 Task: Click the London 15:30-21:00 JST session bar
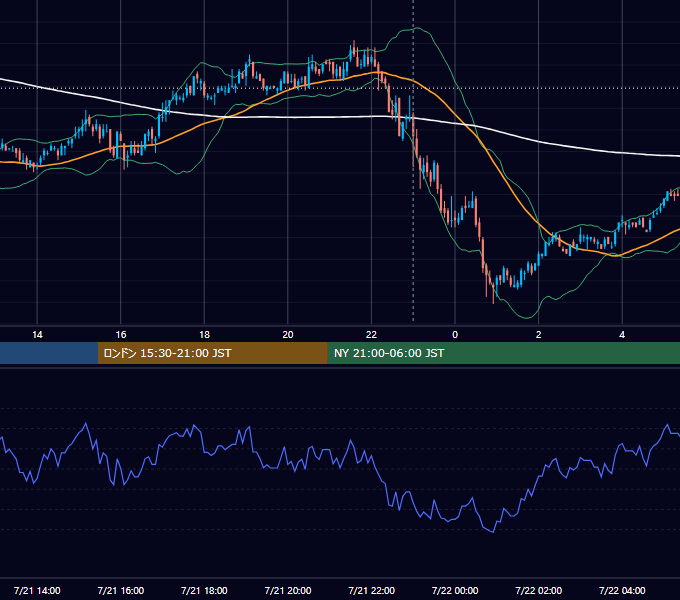click(x=212, y=353)
